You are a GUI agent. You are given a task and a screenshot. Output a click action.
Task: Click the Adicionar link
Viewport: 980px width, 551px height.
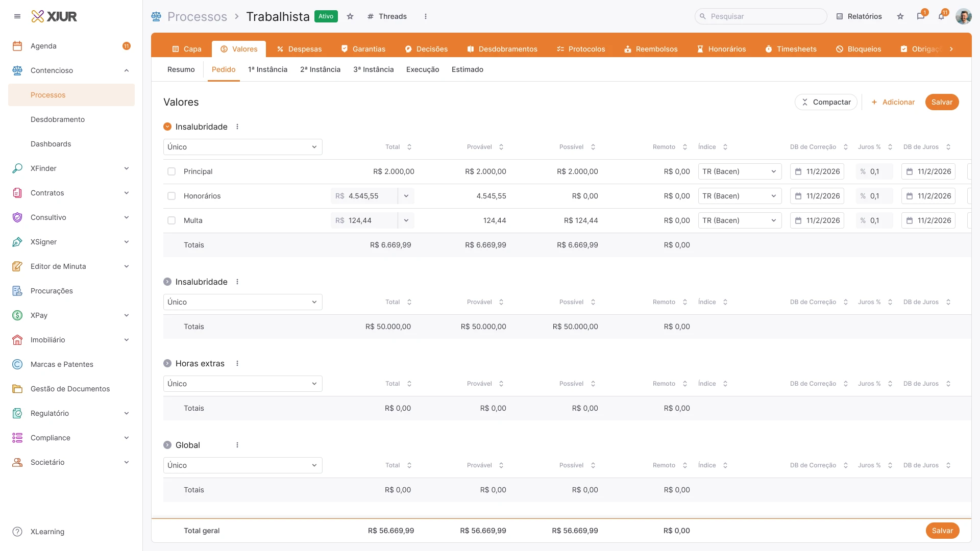[x=893, y=102]
